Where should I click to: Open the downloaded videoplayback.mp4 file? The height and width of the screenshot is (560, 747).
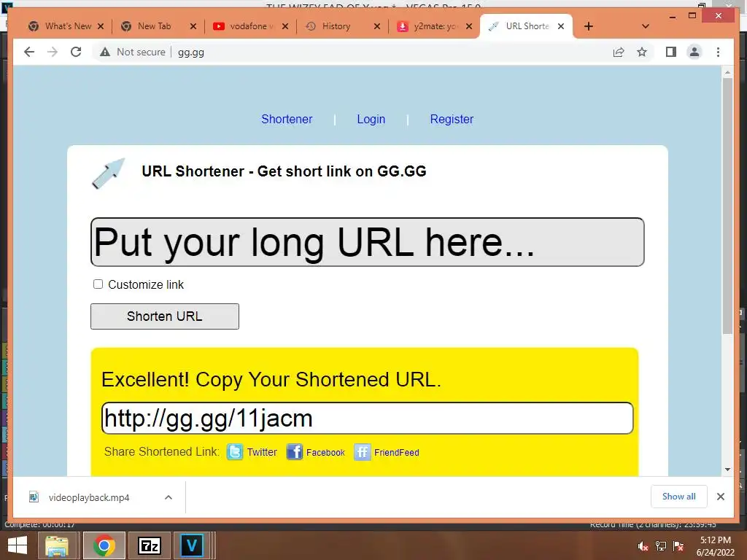tap(89, 497)
